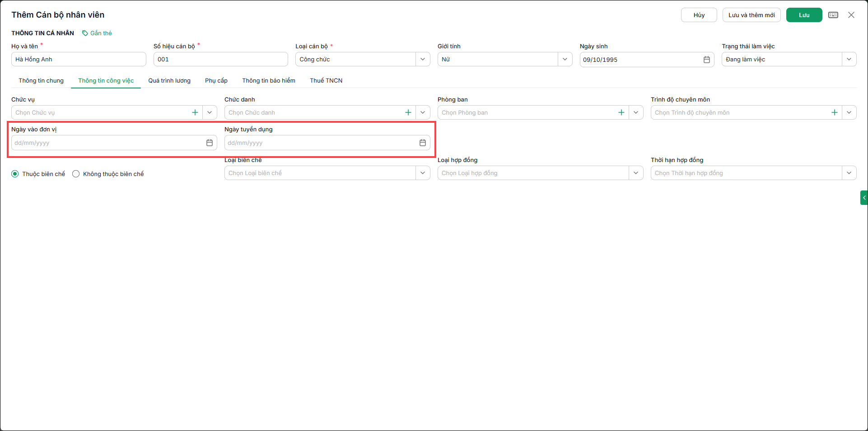Close the Thêm Cán bộ nhân viên dialog
868x431 pixels.
(x=851, y=15)
